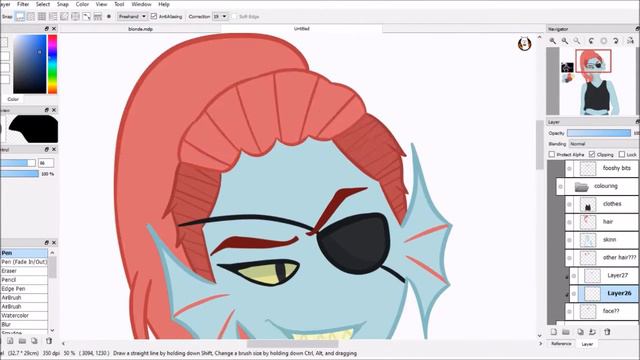Open the Blending mode dropdown

point(603,144)
